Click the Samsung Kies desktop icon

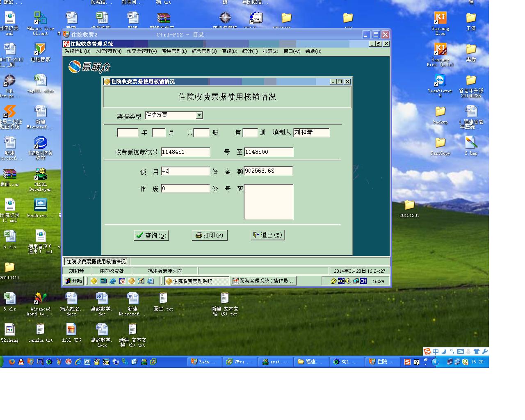tap(440, 23)
